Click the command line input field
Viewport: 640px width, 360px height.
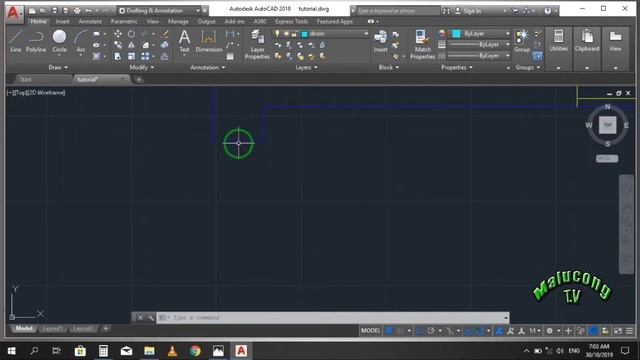pos(333,318)
